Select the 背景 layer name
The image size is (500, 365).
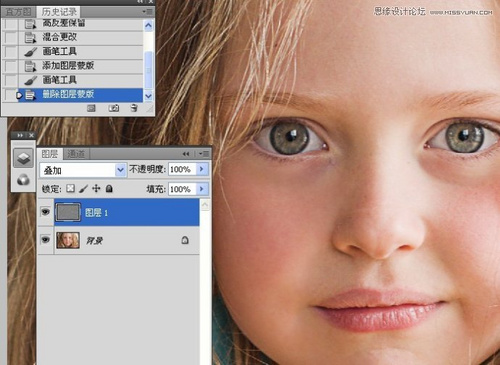(94, 241)
